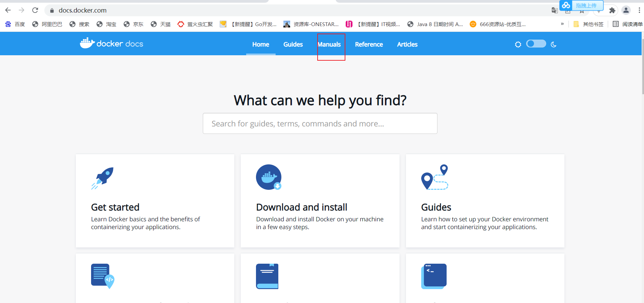The image size is (644, 303).
Task: Open the Chrome three-dot menu
Action: [x=639, y=11]
